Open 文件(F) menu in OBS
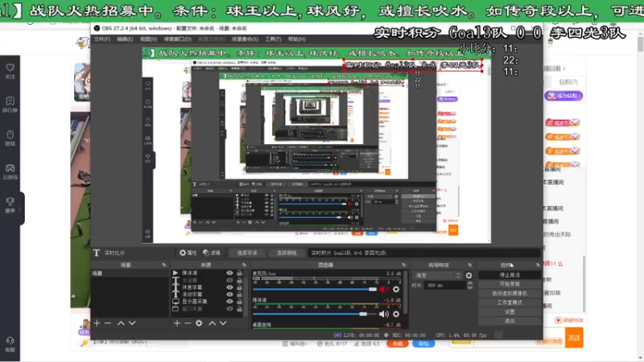Image resolution: width=644 pixels, height=362 pixels. pos(102,39)
